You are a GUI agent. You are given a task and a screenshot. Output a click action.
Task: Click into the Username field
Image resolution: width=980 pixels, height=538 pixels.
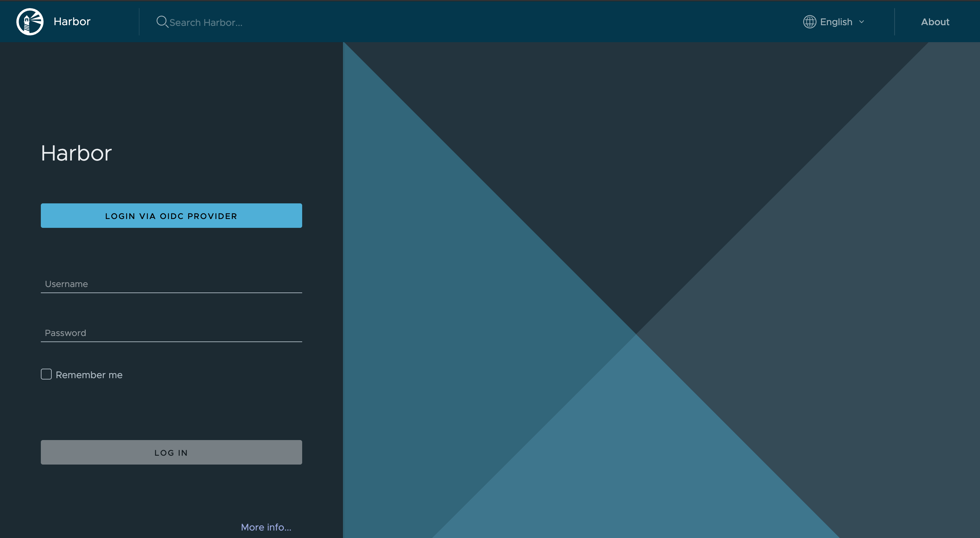pos(171,284)
